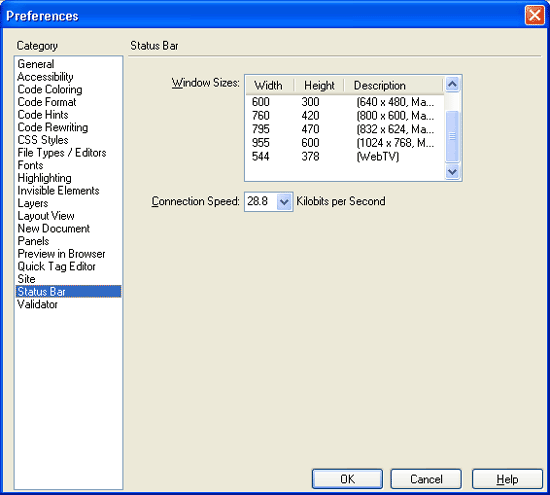The width and height of the screenshot is (550, 495).
Task: Select the General category
Action: coord(36,64)
